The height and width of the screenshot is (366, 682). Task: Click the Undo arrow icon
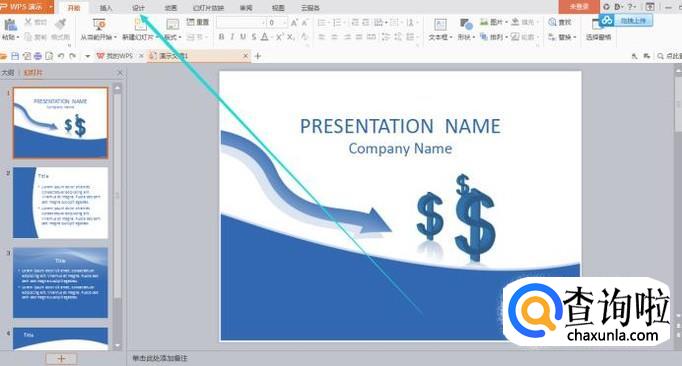pyautogui.click(x=61, y=56)
